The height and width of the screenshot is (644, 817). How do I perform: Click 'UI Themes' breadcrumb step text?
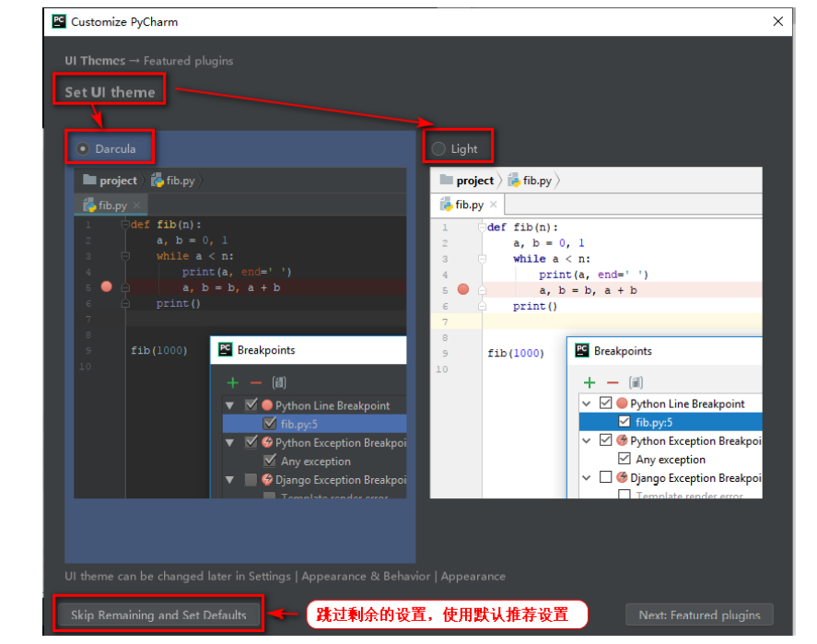pyautogui.click(x=95, y=61)
